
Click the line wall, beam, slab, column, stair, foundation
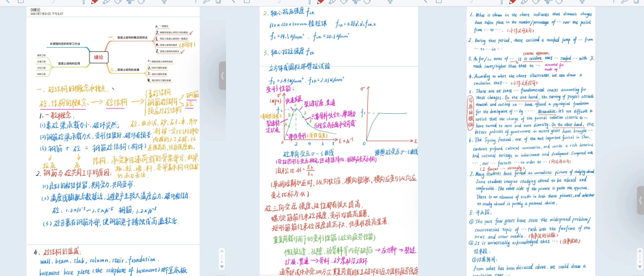click(x=98, y=260)
